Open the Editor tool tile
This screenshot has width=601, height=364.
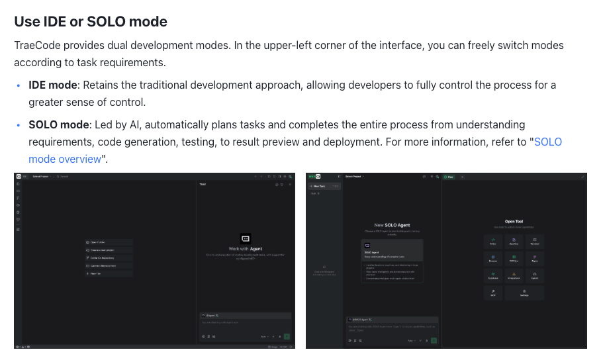(493, 242)
